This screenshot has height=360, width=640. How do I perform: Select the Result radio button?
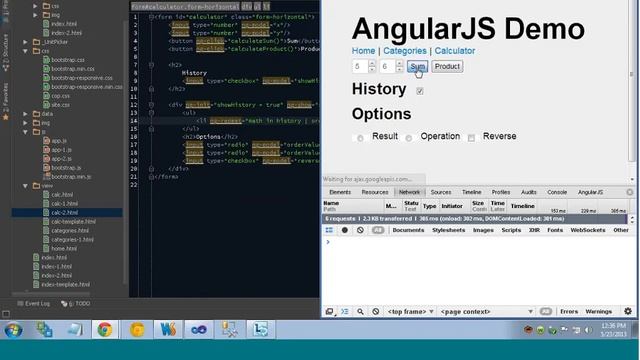(x=360, y=138)
